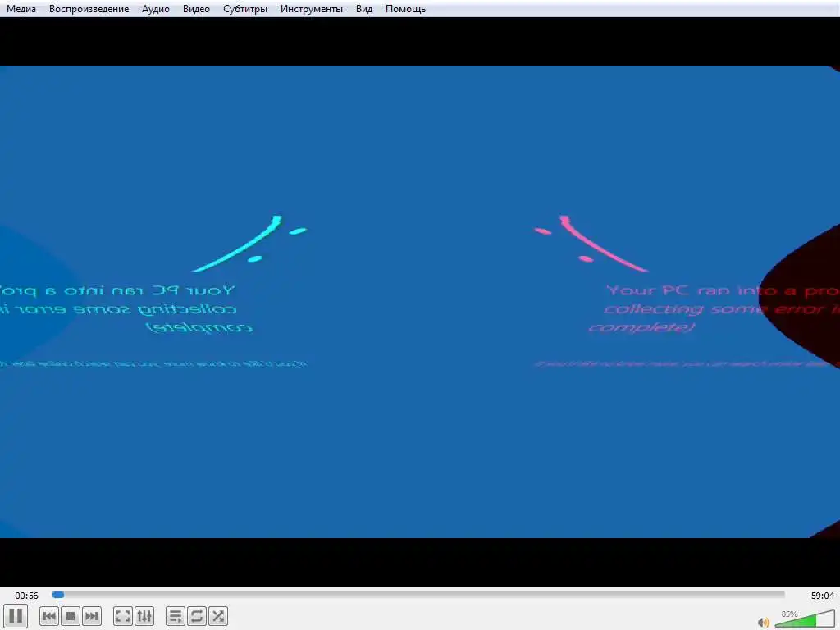This screenshot has height=630, width=840.
Task: Open the Аудио menu
Action: (155, 9)
